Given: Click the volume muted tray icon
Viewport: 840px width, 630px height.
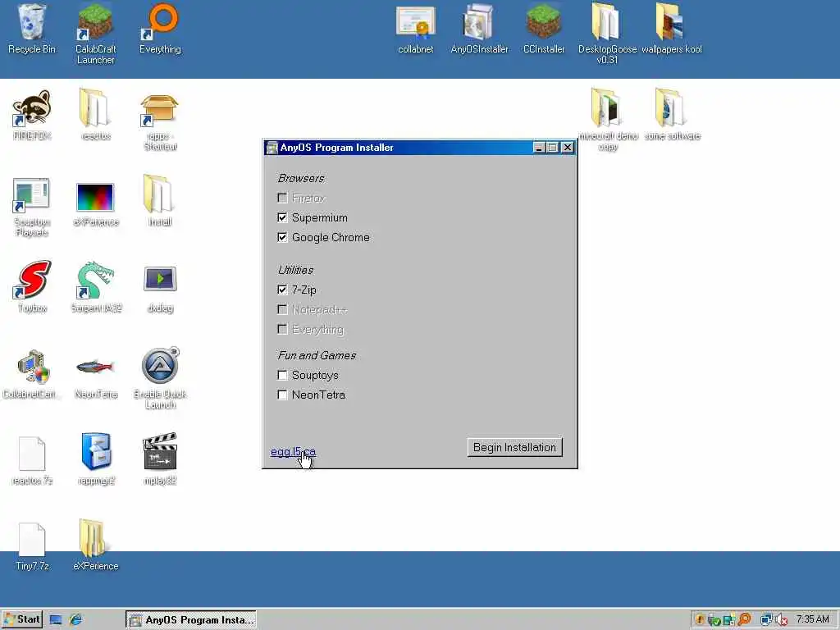Looking at the screenshot, I should (x=782, y=620).
